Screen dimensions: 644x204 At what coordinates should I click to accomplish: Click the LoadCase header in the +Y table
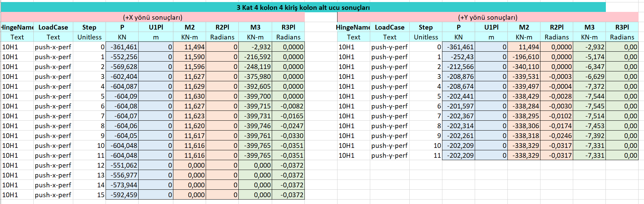pos(389,27)
